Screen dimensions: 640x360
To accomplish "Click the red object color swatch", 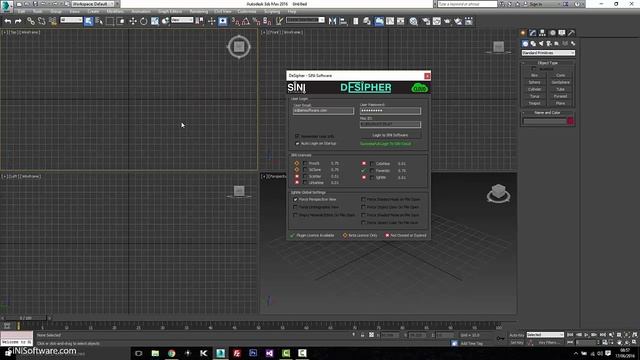I will click(x=571, y=121).
